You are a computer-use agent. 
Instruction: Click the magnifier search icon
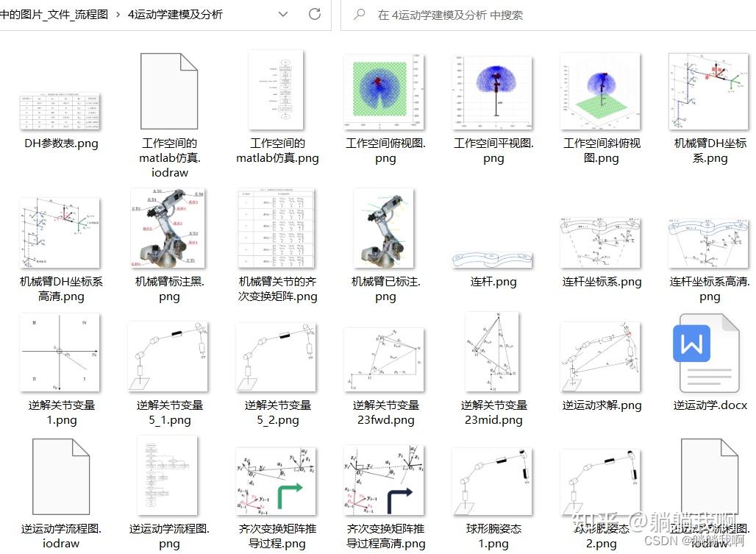pyautogui.click(x=360, y=14)
